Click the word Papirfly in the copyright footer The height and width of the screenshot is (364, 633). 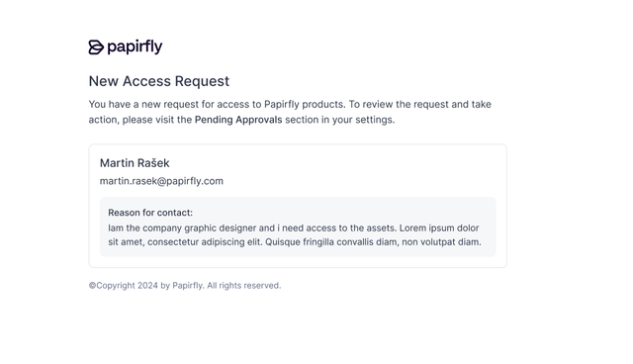click(188, 286)
